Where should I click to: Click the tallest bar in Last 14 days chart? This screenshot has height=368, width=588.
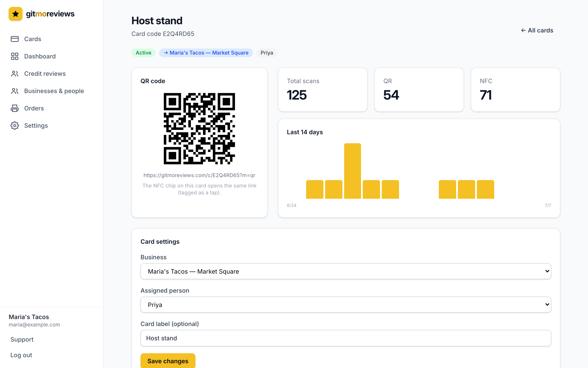352,171
